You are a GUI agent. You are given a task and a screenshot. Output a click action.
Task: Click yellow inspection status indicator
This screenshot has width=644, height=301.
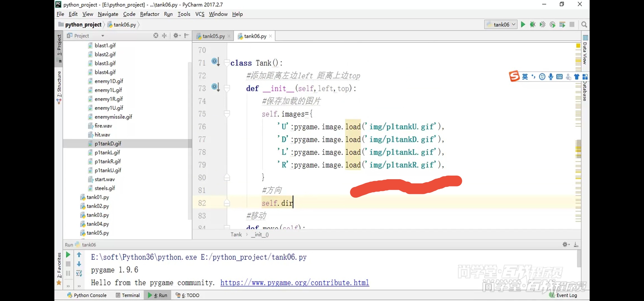click(578, 45)
